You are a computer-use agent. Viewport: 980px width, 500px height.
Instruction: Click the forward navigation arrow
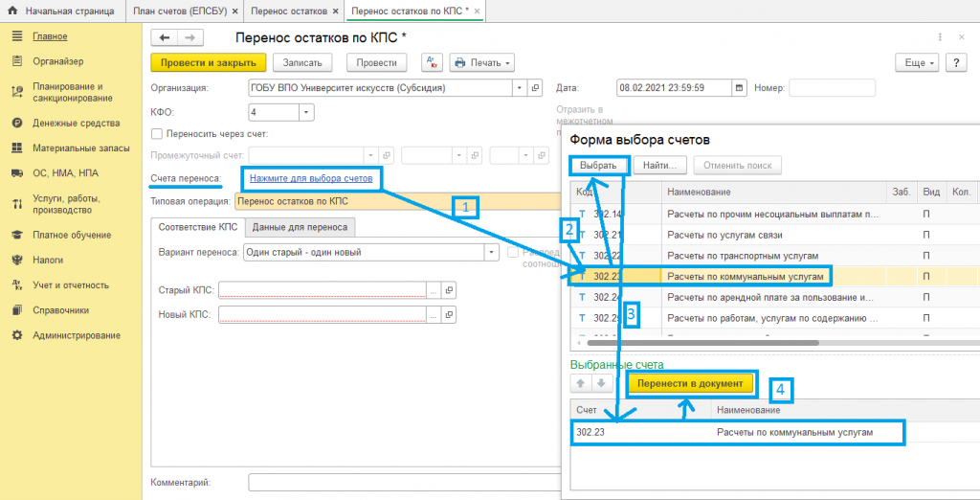pos(189,37)
